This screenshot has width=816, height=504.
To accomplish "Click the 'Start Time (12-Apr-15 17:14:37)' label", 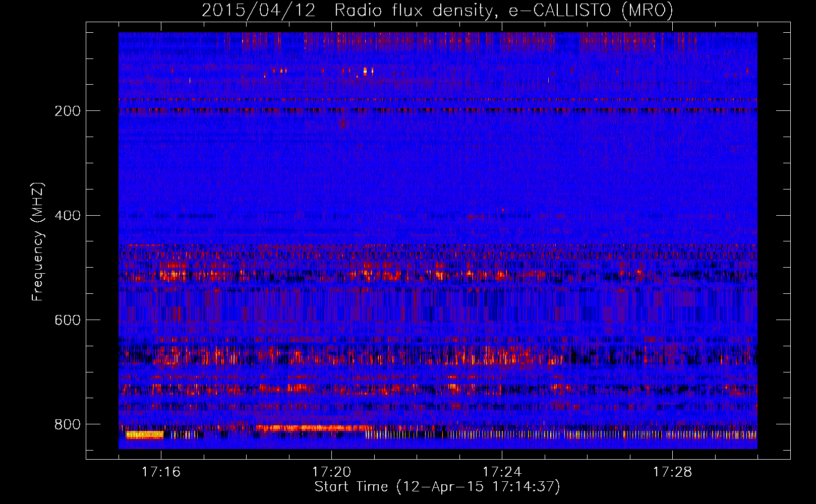I will [x=437, y=487].
